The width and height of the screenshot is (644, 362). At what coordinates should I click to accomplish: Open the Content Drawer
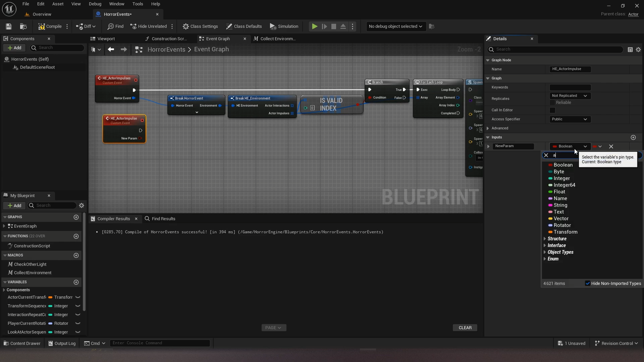(22, 344)
